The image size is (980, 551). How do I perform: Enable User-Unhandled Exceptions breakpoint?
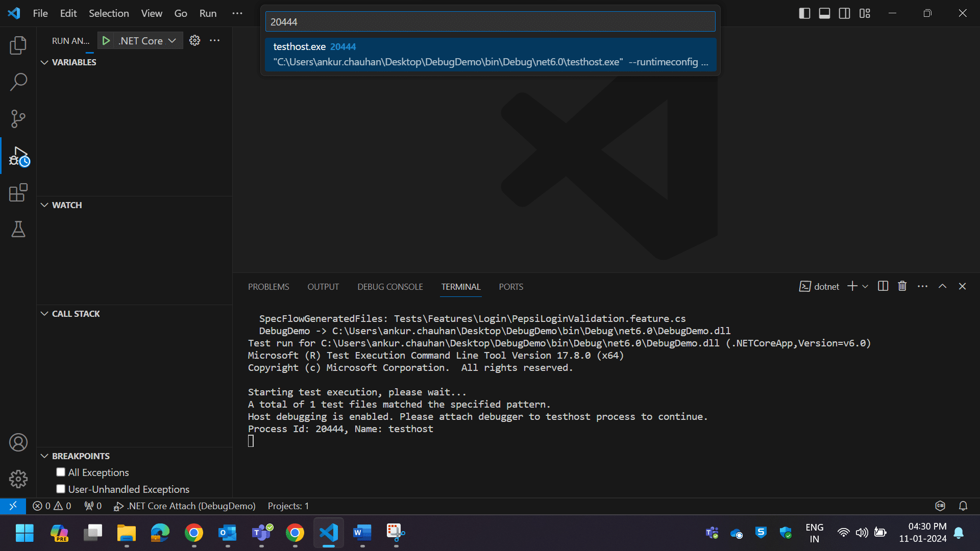point(61,489)
